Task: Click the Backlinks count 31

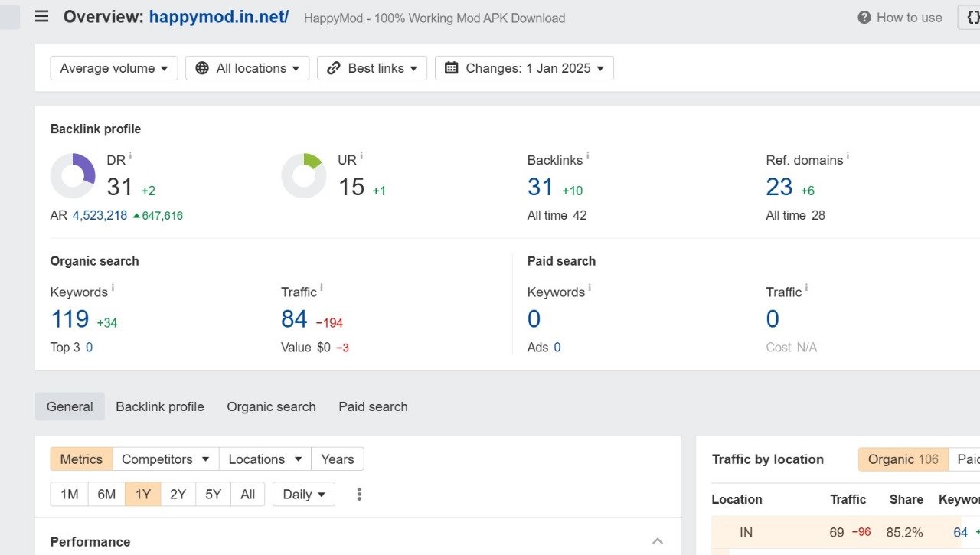Action: (x=541, y=187)
